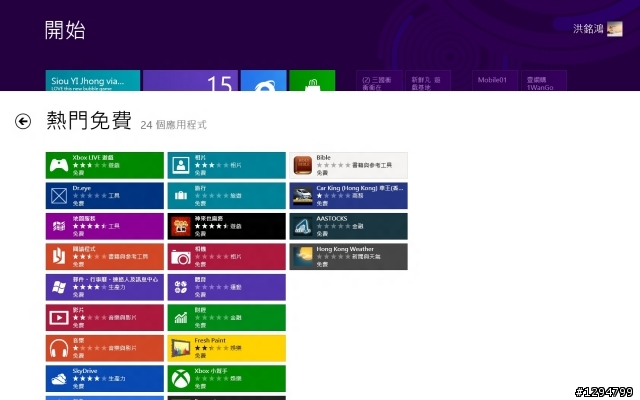Screen dimensions: 640x400
Task: Open the Photos app portrait icon
Action: (181, 165)
